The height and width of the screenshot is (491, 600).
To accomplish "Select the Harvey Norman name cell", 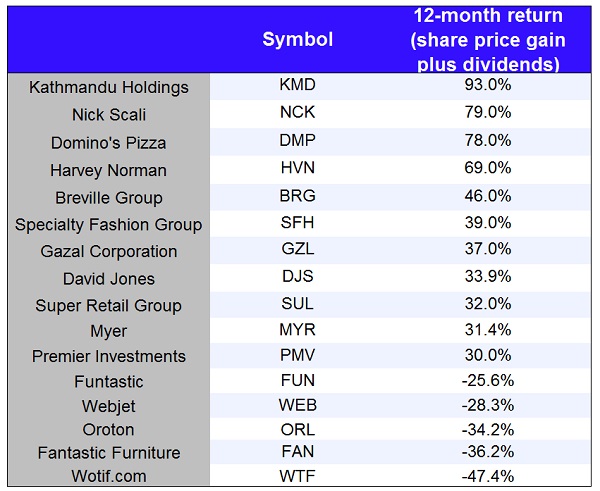I will click(109, 170).
